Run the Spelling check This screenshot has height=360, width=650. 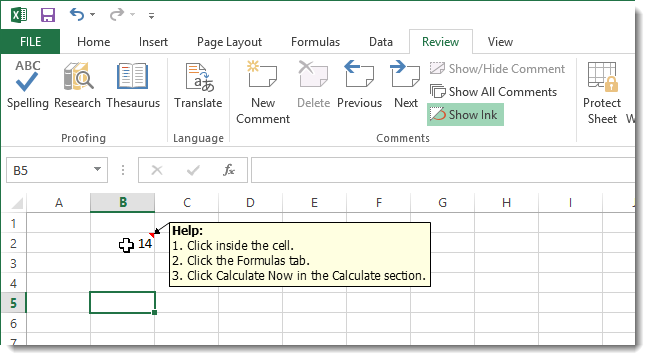coord(28,85)
